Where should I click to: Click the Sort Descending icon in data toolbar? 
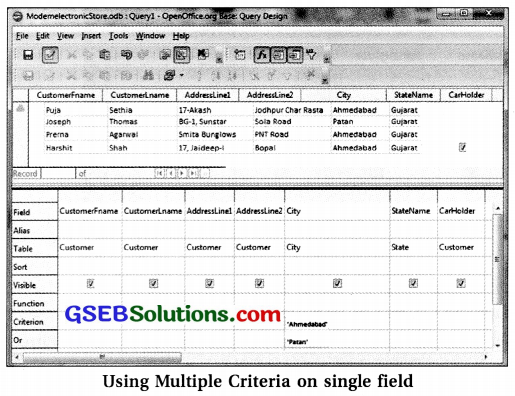coord(232,75)
